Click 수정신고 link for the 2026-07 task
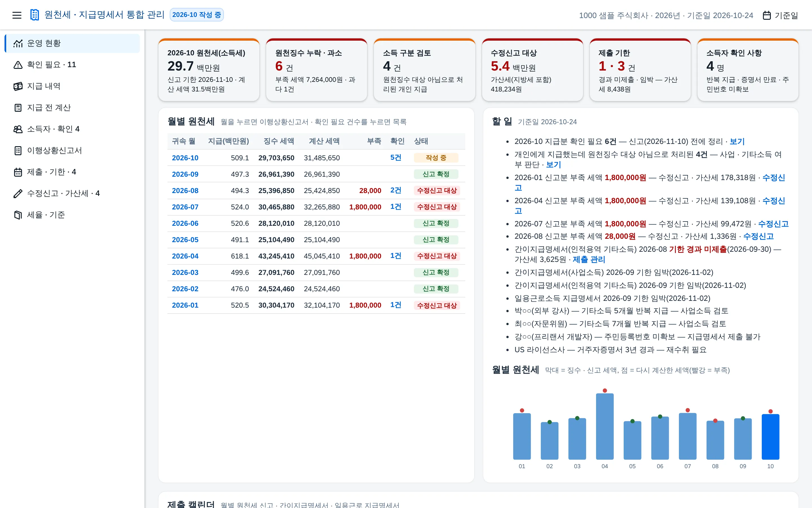Screen dimensions: 812x508 773,224
